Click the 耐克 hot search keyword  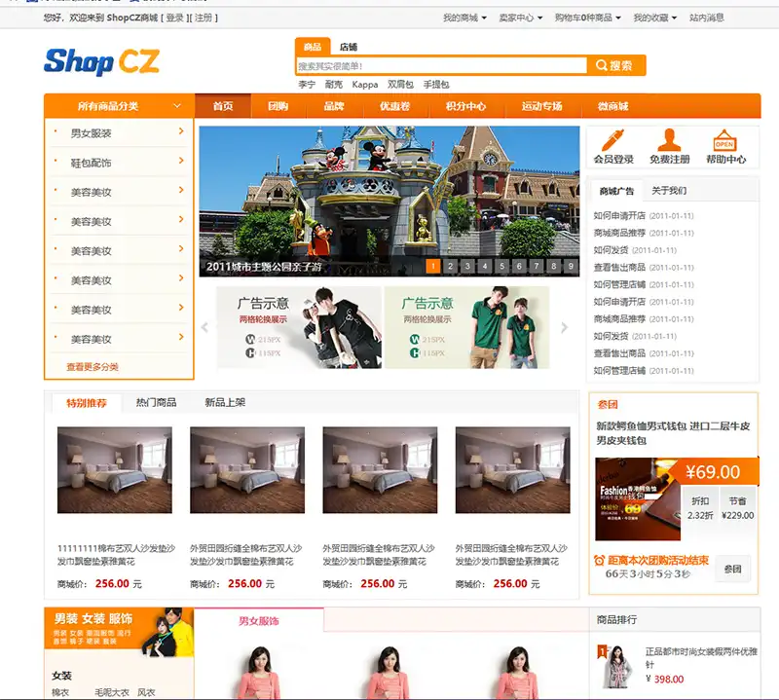click(334, 85)
